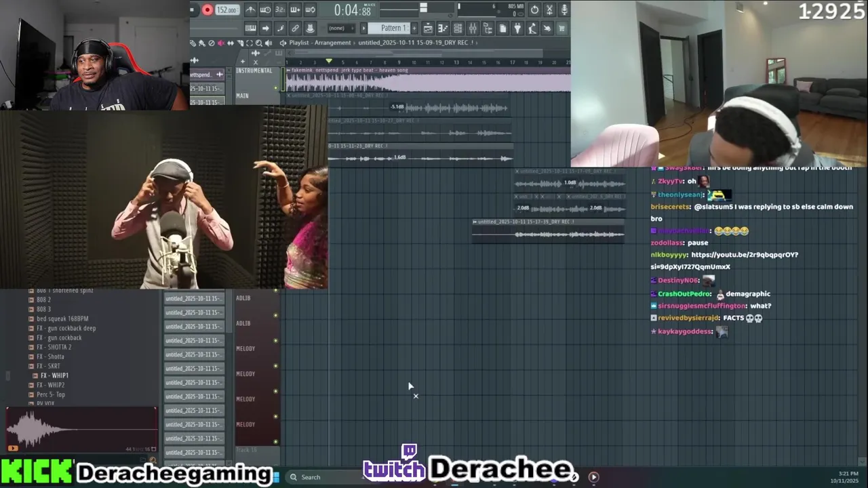Image resolution: width=868 pixels, height=488 pixels.
Task: Click the yellow playhead marker on the ruler
Action: (x=329, y=61)
